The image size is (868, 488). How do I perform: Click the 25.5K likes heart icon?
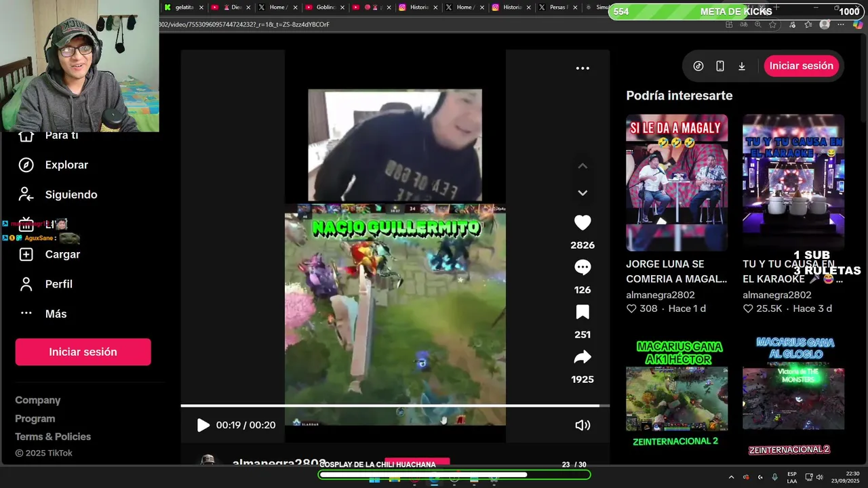(748, 308)
